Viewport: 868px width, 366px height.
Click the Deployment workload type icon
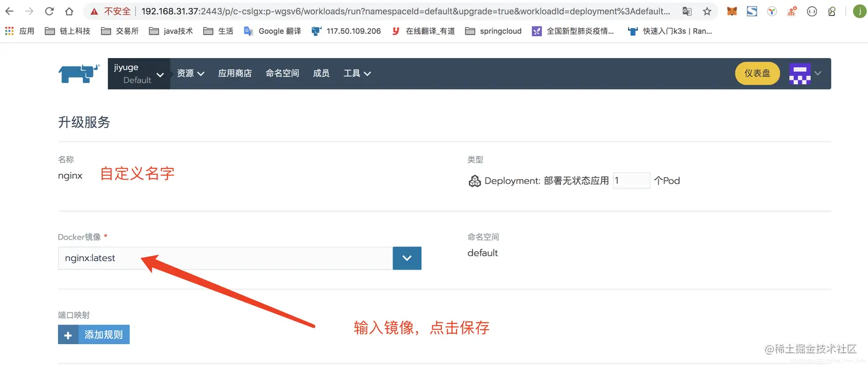point(475,181)
